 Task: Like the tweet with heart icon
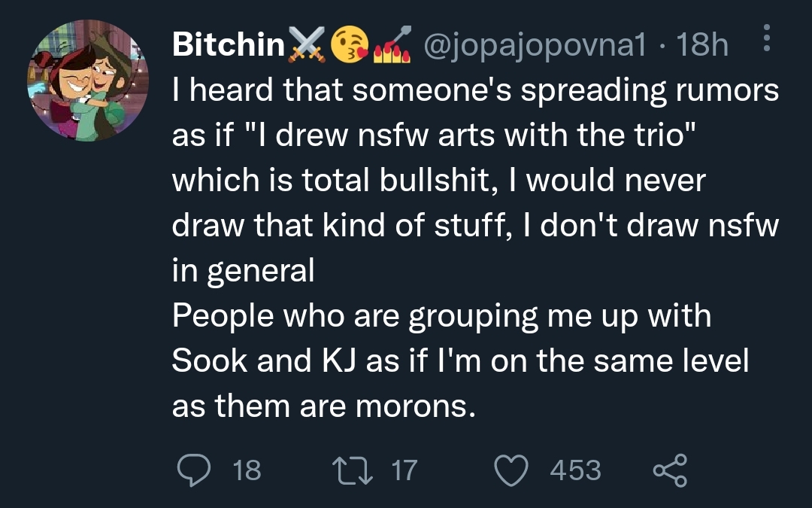pos(511,470)
